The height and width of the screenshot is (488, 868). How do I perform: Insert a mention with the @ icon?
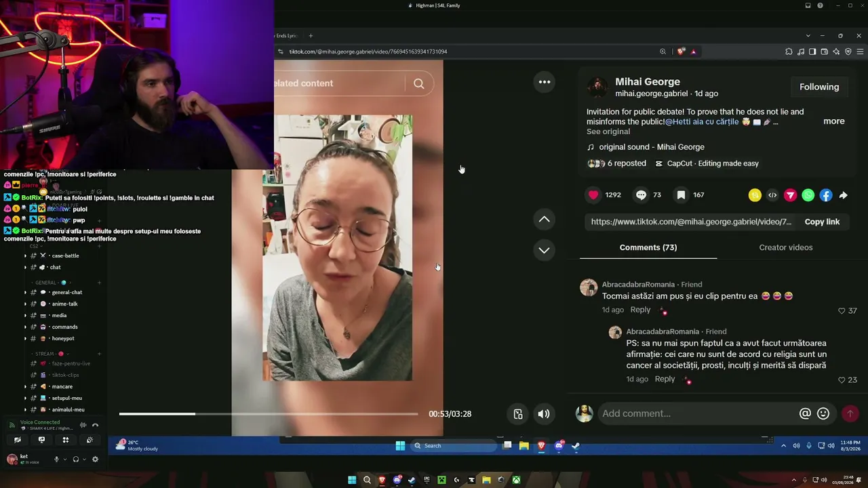(x=805, y=413)
